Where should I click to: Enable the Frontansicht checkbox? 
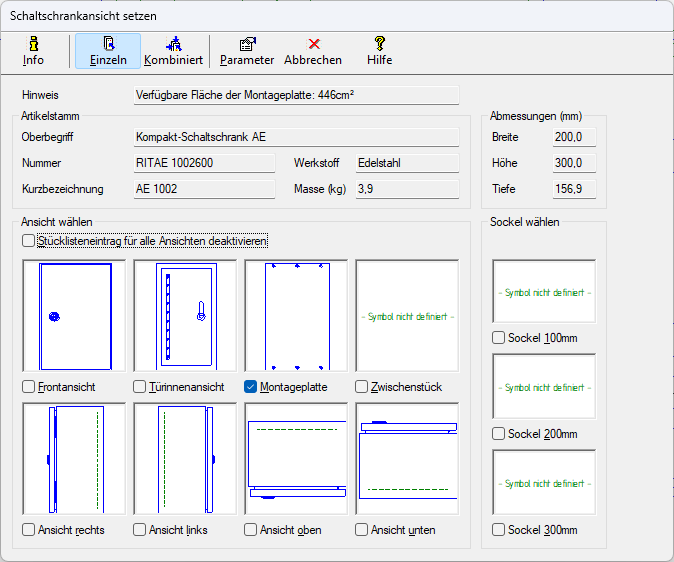coord(29,387)
